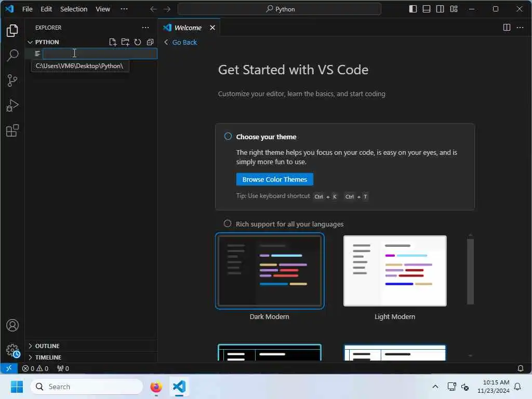Open remote window indicator in status bar
Screen dimensions: 532x399
click(9, 368)
